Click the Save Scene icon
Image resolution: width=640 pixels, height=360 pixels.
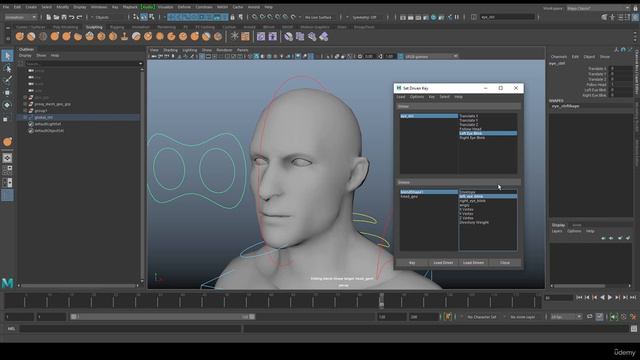64,17
